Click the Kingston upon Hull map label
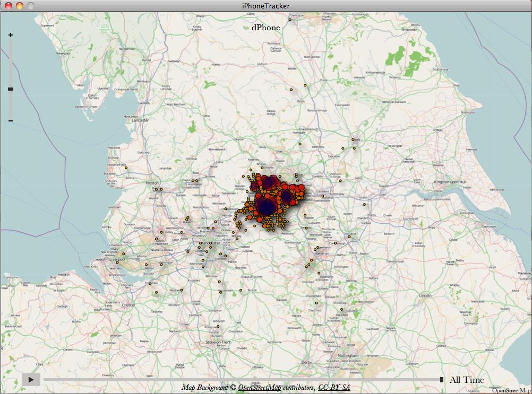This screenshot has width=532, height=394. (x=451, y=182)
